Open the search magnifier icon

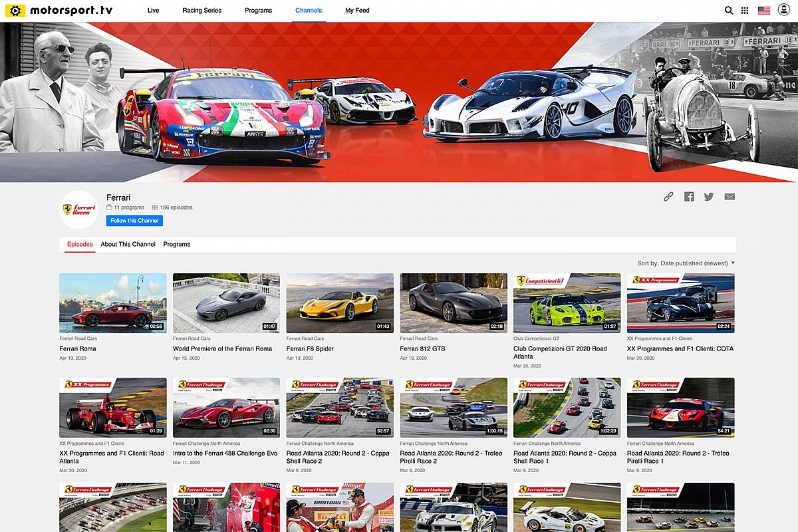[x=729, y=10]
